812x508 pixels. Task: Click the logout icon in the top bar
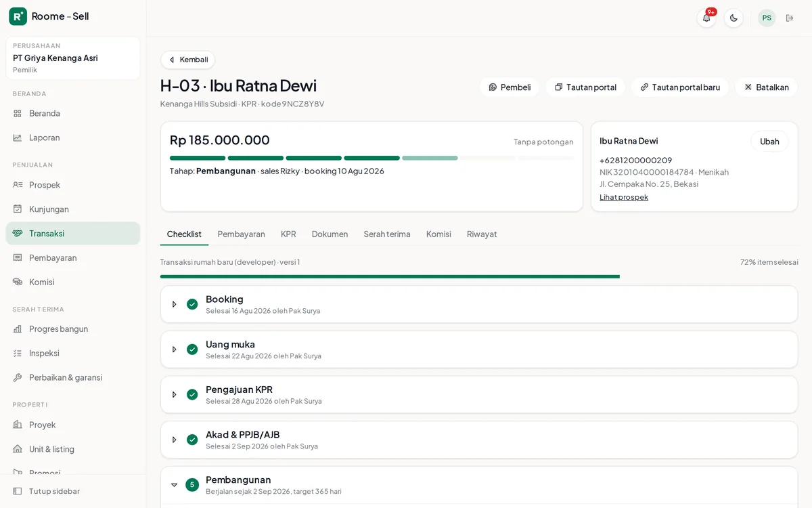click(790, 18)
